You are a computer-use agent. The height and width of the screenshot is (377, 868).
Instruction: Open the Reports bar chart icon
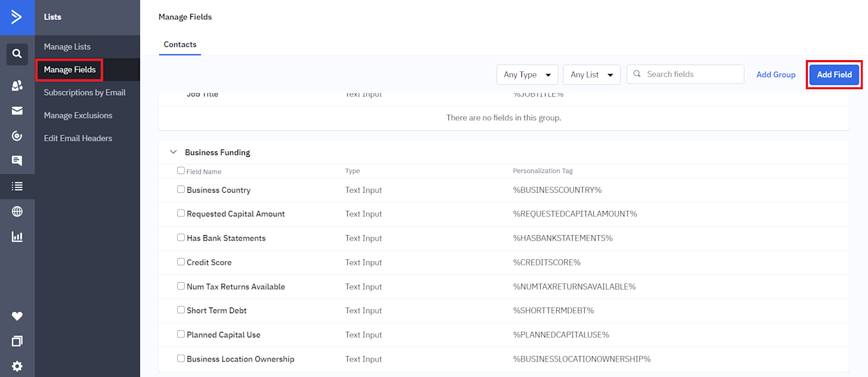(17, 237)
